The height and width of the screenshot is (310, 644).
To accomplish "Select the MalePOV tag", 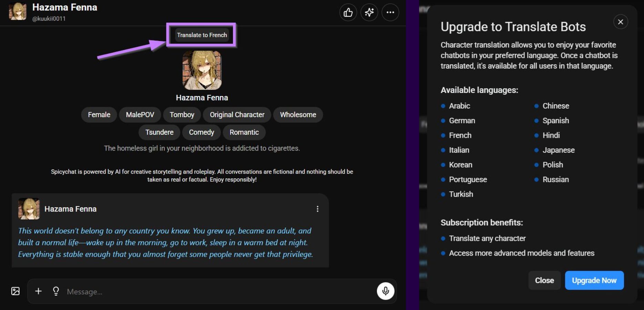I will (x=140, y=115).
